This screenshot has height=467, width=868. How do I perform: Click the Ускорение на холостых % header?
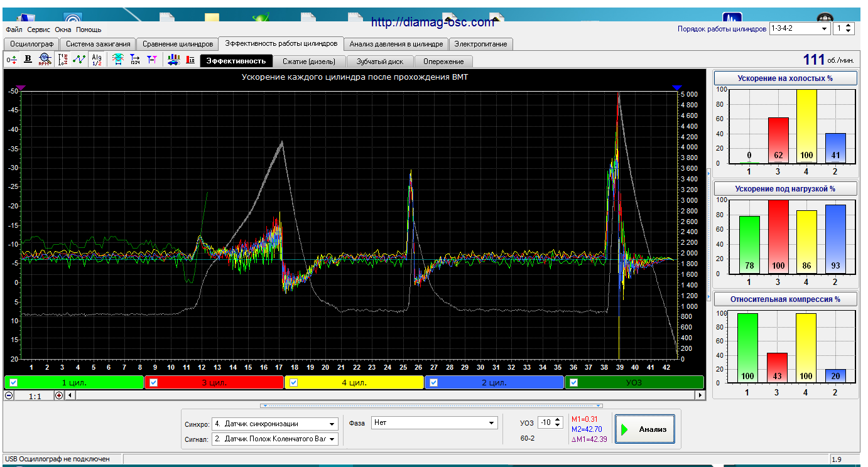click(786, 78)
